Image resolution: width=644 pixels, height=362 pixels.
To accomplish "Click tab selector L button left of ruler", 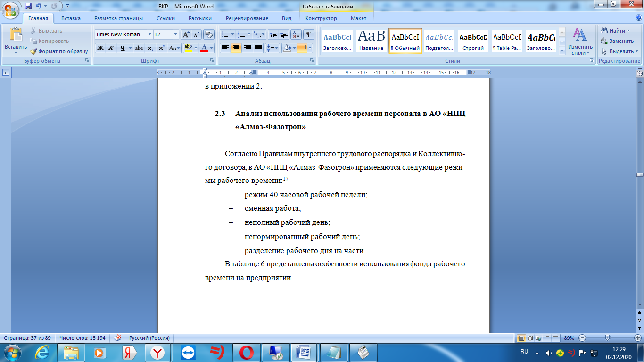I will 6,73.
